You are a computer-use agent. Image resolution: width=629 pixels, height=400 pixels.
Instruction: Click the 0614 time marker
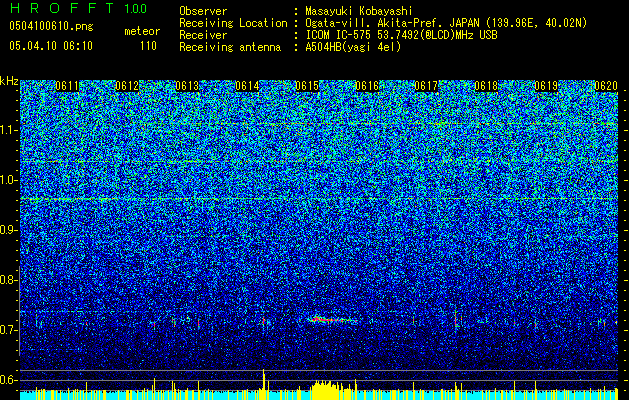point(247,86)
